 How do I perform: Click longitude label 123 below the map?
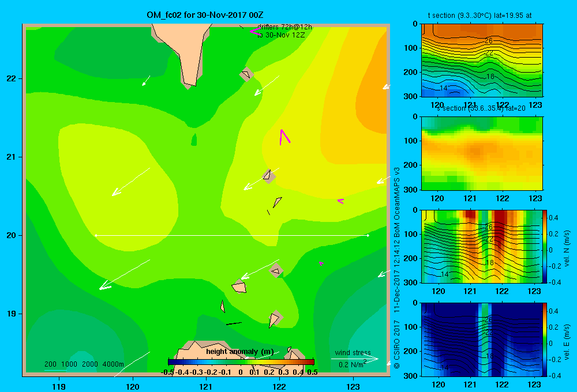pyautogui.click(x=353, y=386)
